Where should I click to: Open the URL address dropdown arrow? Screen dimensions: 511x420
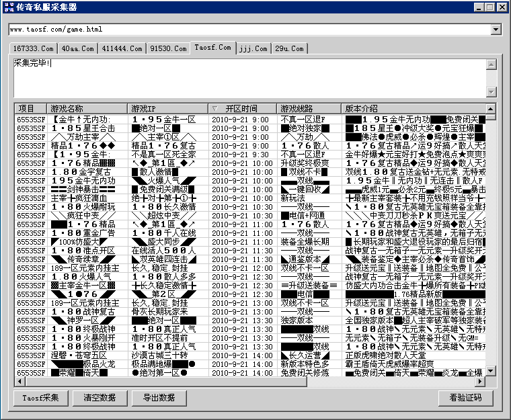(x=496, y=30)
